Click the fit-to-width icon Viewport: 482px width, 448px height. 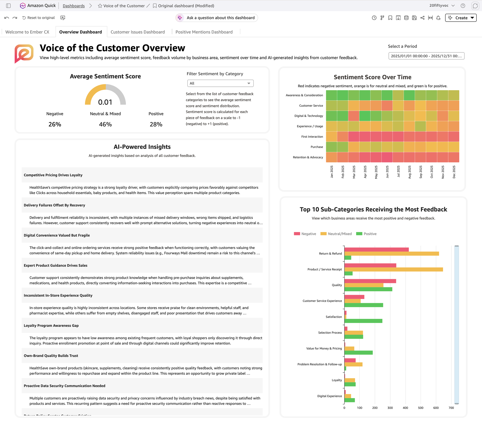(x=430, y=18)
